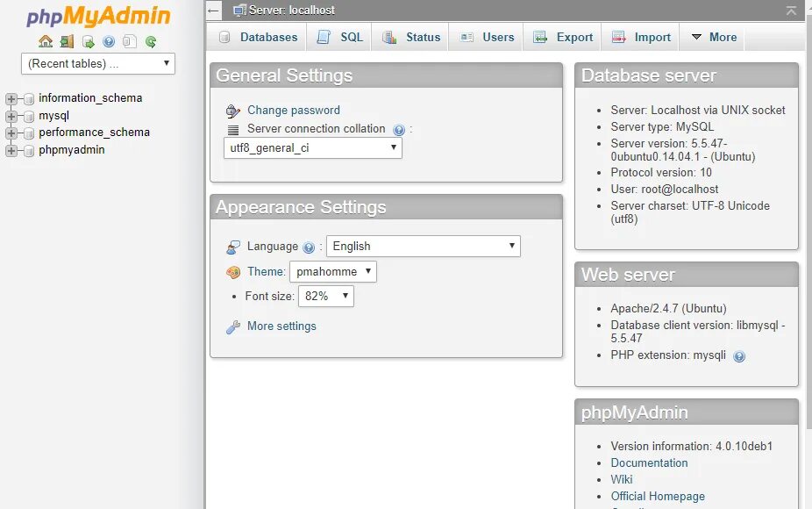Click Server: localhost breadcrumb

(291, 10)
